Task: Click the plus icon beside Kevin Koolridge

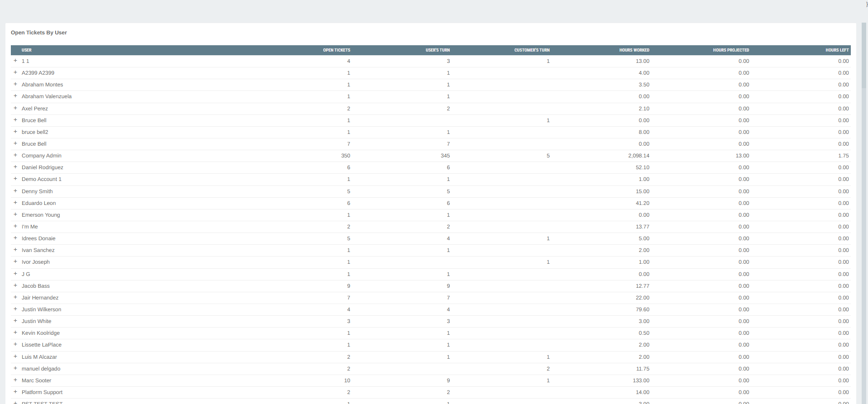Action: pos(15,333)
